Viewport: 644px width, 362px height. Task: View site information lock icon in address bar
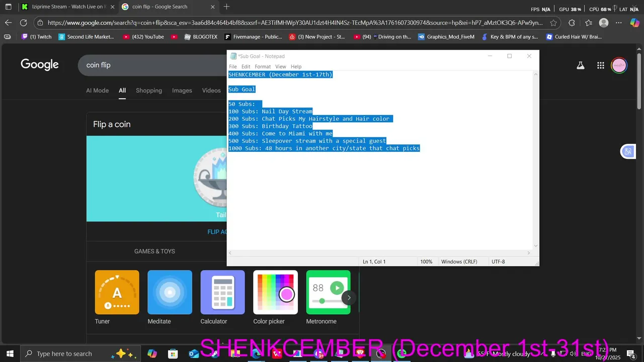click(40, 23)
